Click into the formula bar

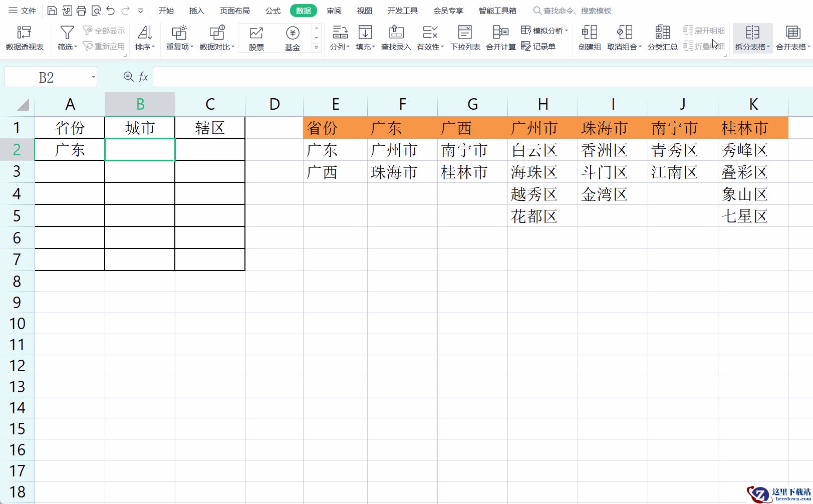(483, 77)
